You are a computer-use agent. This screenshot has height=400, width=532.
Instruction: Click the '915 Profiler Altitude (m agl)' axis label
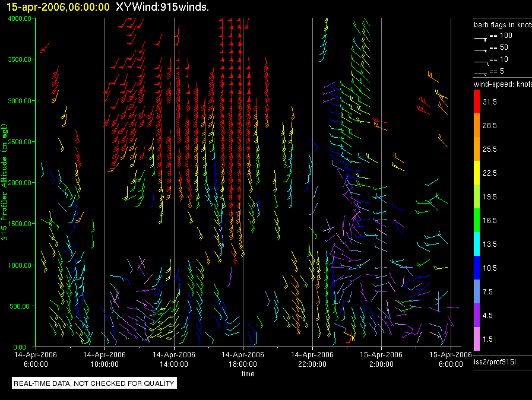point(4,182)
